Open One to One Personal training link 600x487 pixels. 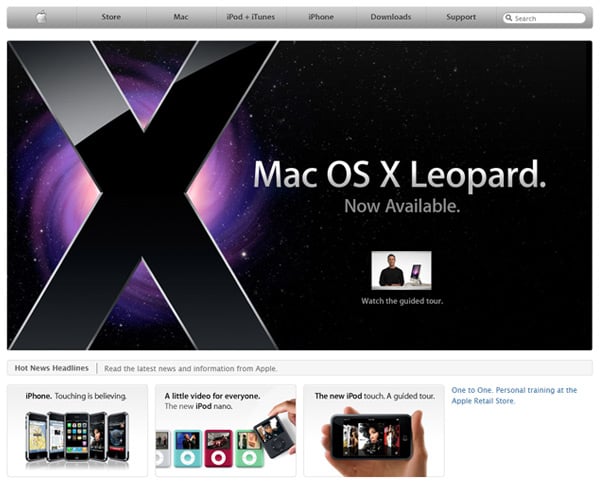(x=514, y=396)
